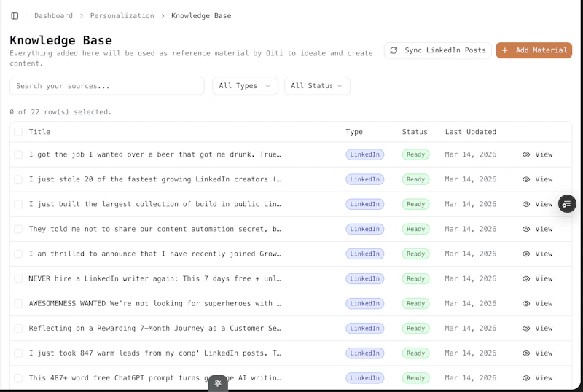583x392 pixels.
Task: View the 'I just took 847 warm leads' entry
Action: tap(537, 353)
